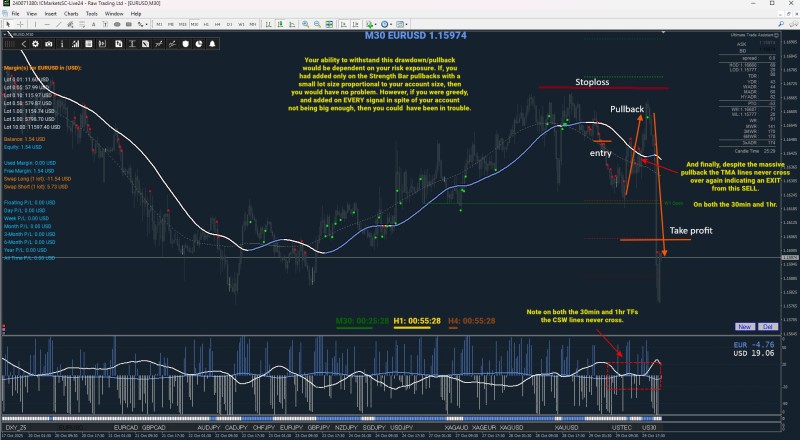The image size is (800, 440).
Task: Select the text 'A' tool
Action: tap(93, 24)
